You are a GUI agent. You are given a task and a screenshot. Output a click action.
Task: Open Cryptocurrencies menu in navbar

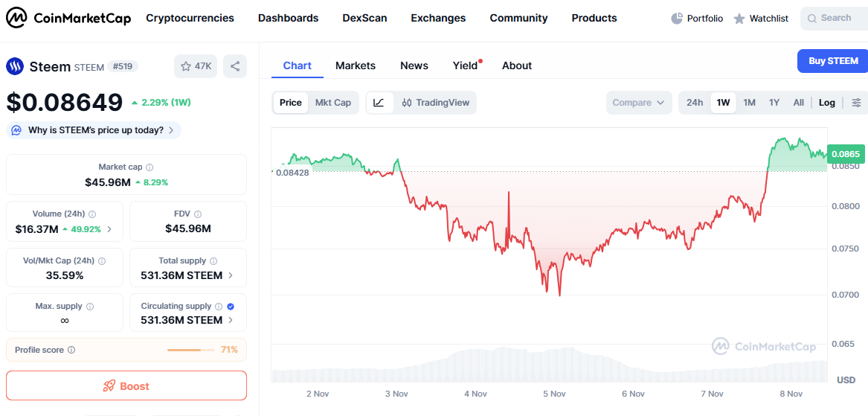(190, 19)
